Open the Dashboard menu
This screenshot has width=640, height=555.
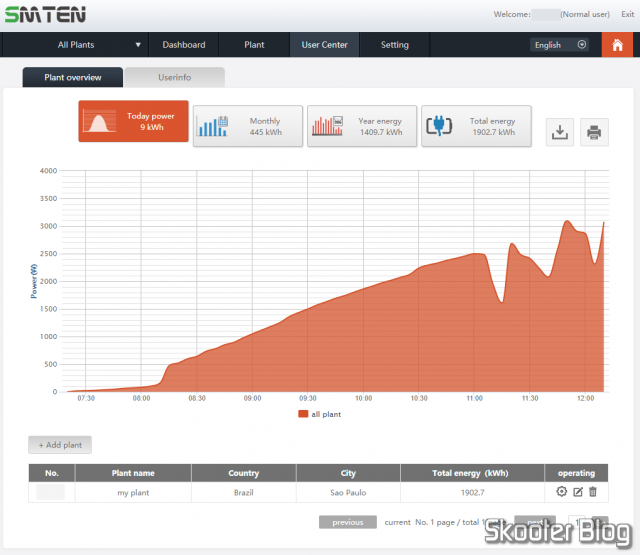tap(184, 45)
